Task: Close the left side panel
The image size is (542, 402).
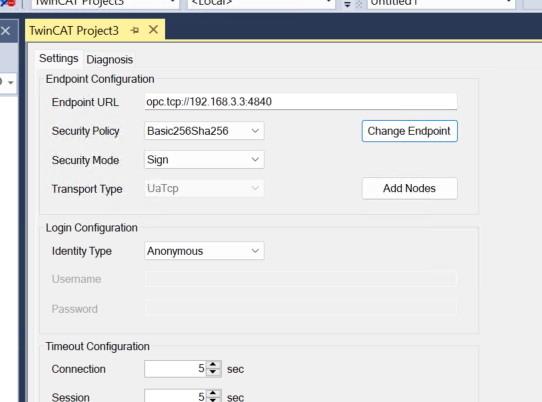Action: [5, 31]
